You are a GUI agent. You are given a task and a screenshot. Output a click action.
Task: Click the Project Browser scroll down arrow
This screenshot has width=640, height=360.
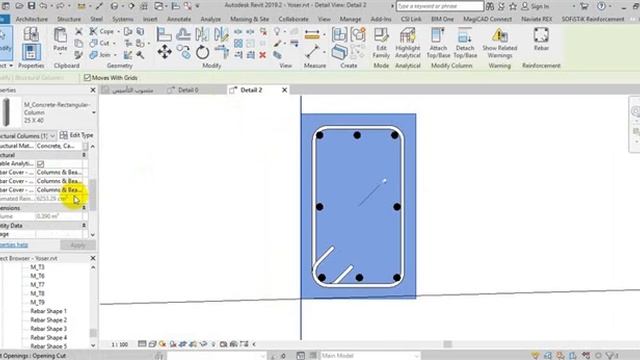93,345
